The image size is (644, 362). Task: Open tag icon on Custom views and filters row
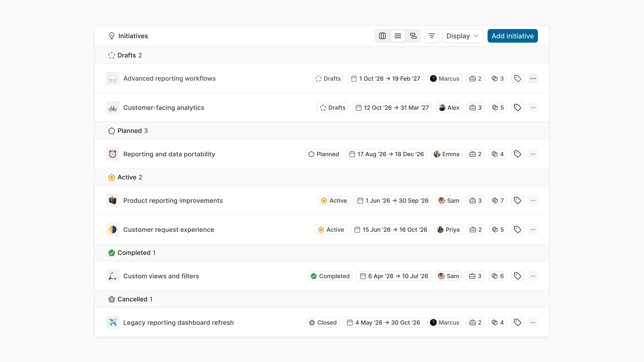[518, 276]
